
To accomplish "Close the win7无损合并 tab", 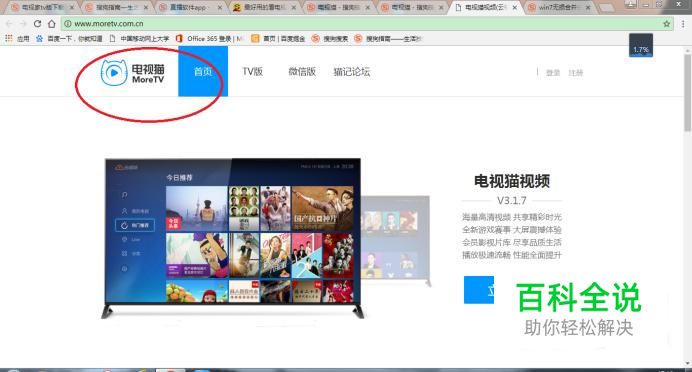I will (x=588, y=8).
